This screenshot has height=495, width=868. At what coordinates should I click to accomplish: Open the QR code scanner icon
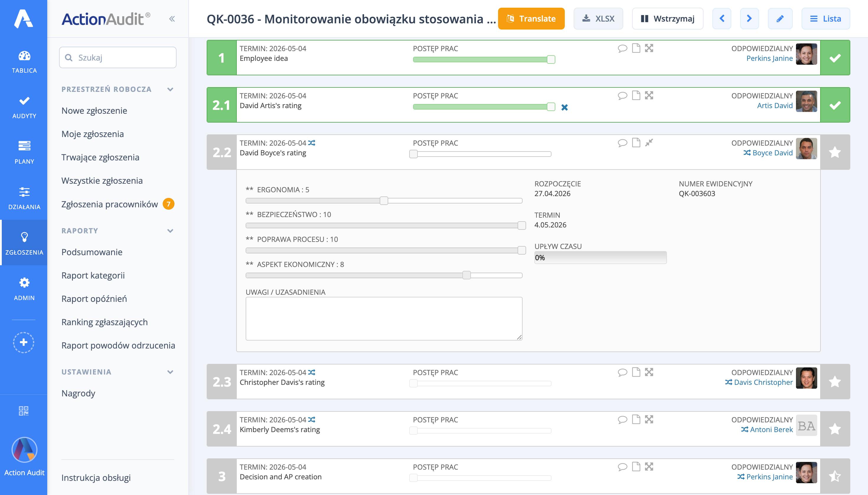pyautogui.click(x=23, y=411)
